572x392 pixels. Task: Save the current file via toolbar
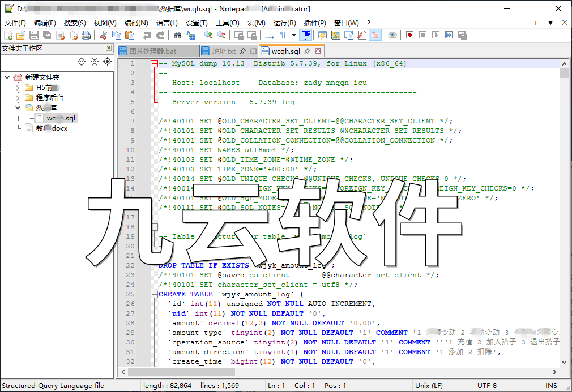[34, 35]
